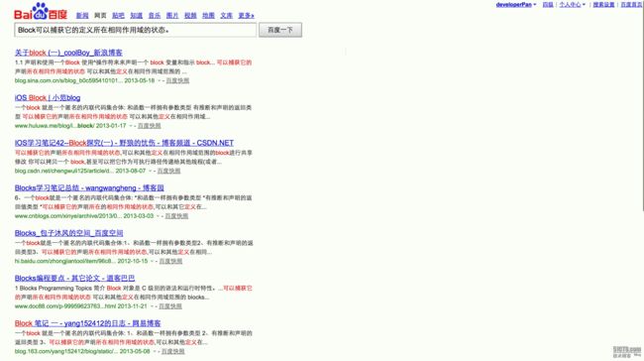Open 百度快照 for the www.doc88.com result
The image size is (644, 361).
click(x=170, y=306)
